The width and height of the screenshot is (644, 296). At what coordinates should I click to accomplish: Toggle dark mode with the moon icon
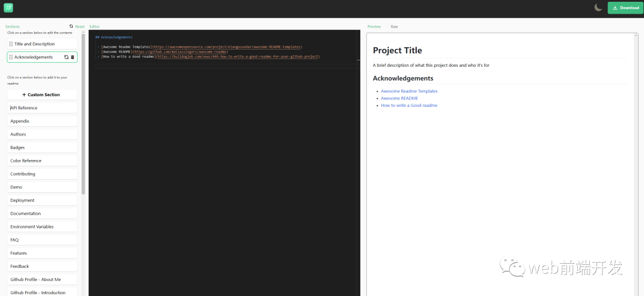599,7
